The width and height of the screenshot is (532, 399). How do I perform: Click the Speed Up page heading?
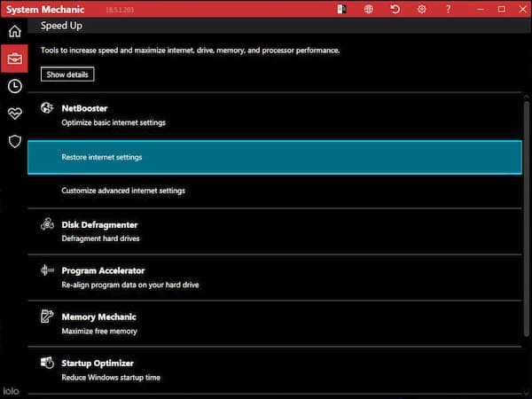(x=61, y=26)
